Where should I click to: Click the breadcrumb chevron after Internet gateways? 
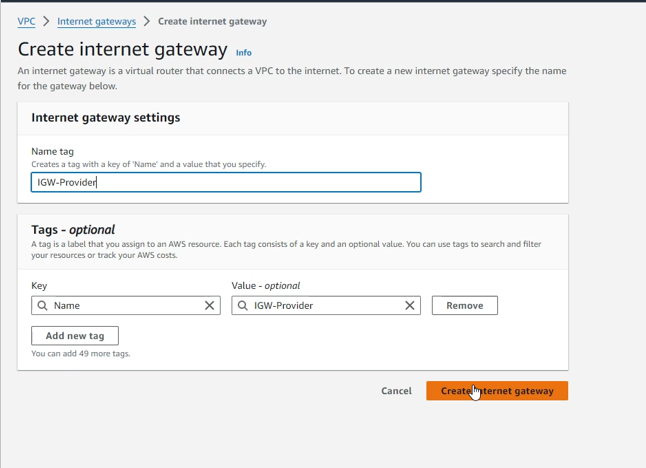[x=147, y=21]
